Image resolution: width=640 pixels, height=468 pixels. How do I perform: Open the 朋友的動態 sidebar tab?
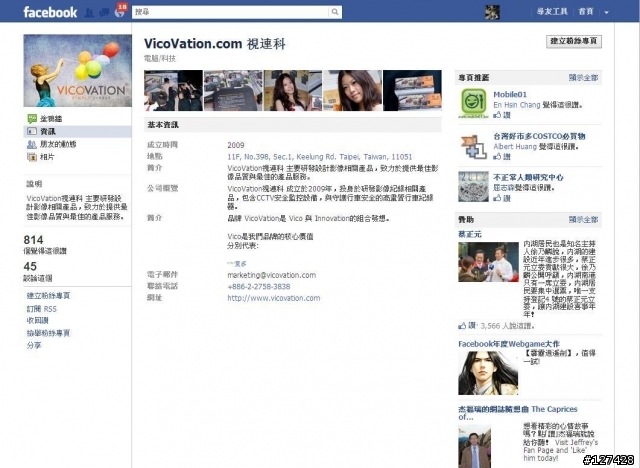point(58,144)
